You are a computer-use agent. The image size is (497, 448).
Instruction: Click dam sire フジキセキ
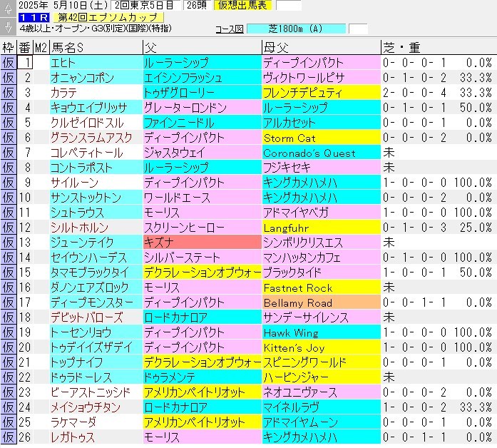(x=322, y=168)
